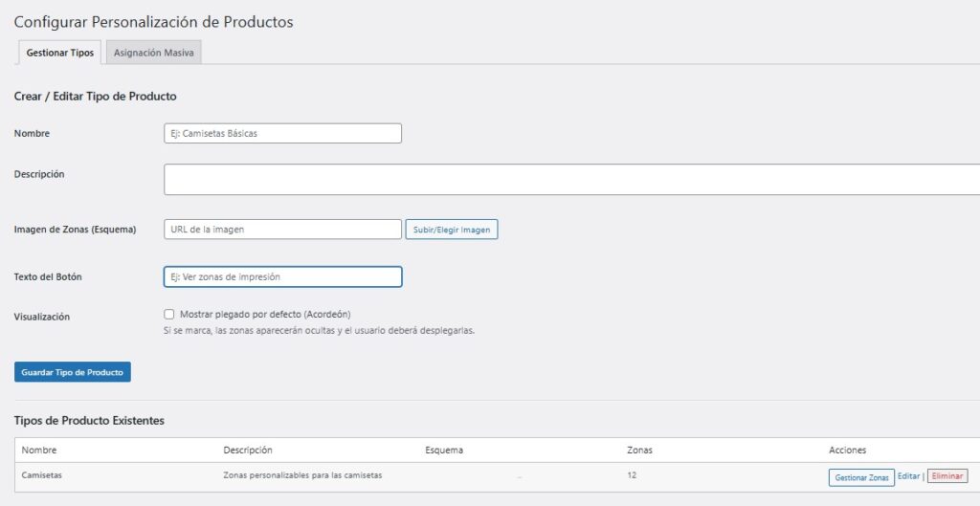Enable the Mostrar plegado por defecto checkbox
The image size is (980, 506).
coord(169,314)
